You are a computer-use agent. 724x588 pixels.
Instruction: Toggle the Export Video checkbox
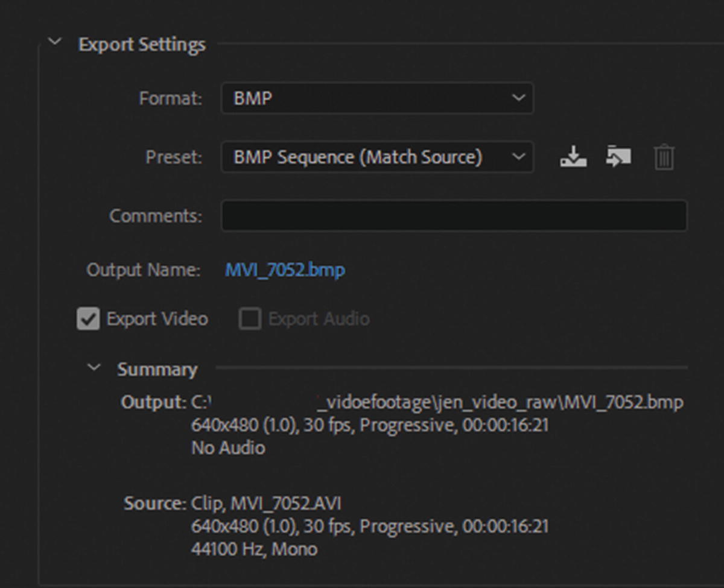point(89,319)
